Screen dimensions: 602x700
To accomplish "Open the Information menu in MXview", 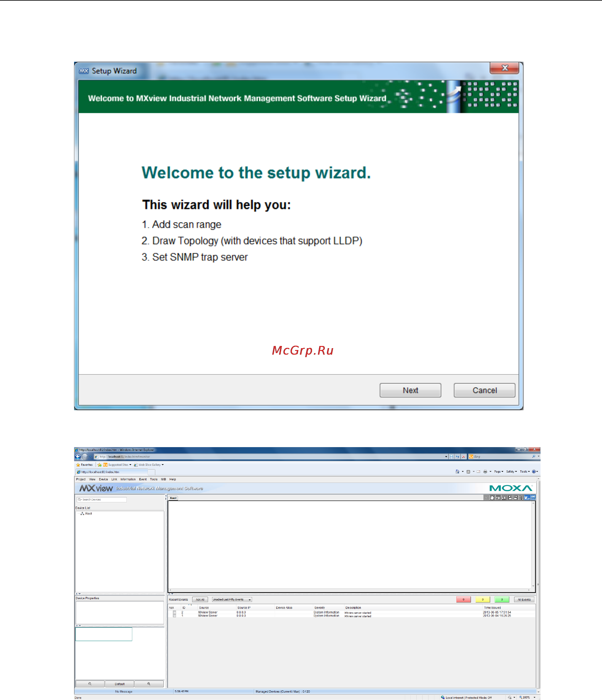I will point(128,479).
